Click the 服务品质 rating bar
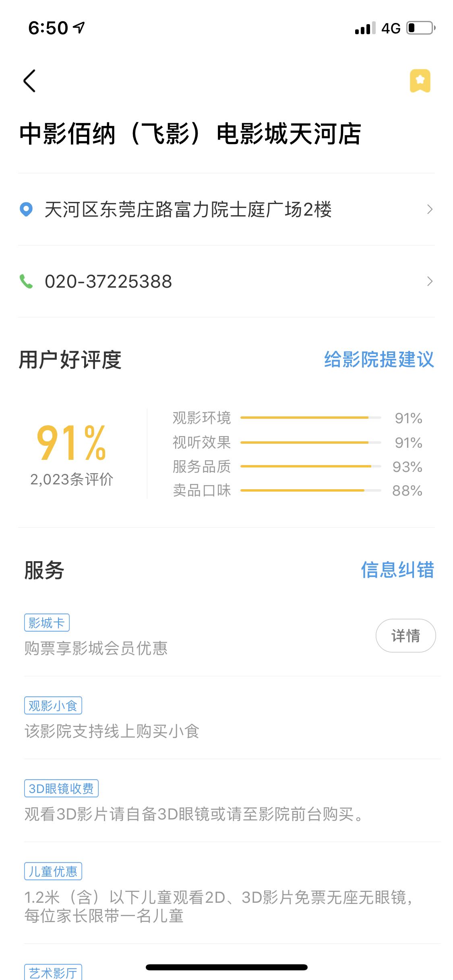 (310, 466)
